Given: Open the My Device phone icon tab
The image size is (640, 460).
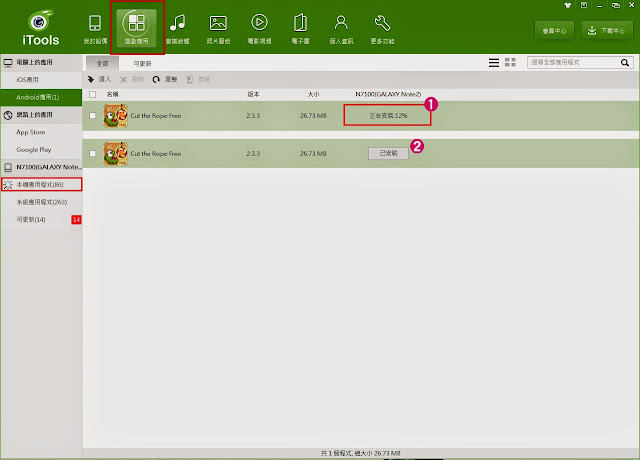Looking at the screenshot, I should tap(95, 29).
